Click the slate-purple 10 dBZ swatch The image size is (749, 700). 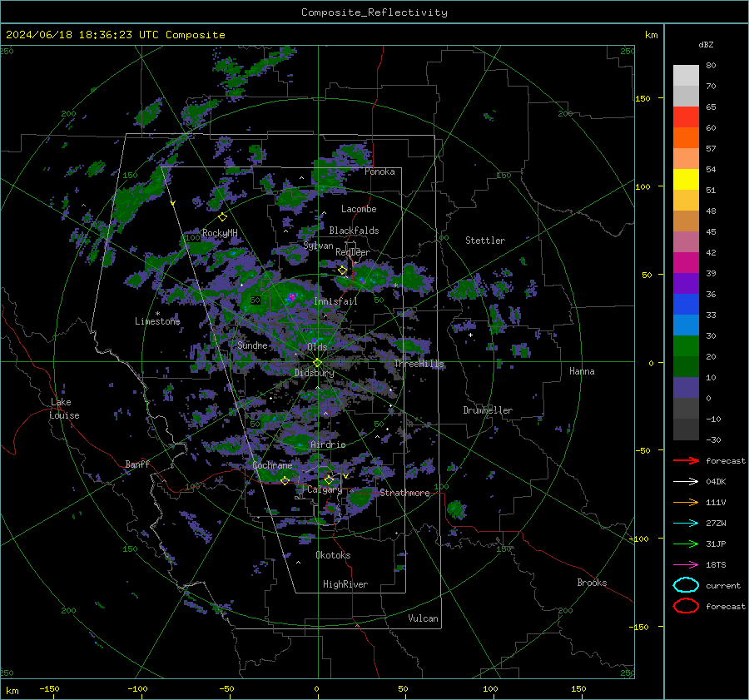point(686,388)
